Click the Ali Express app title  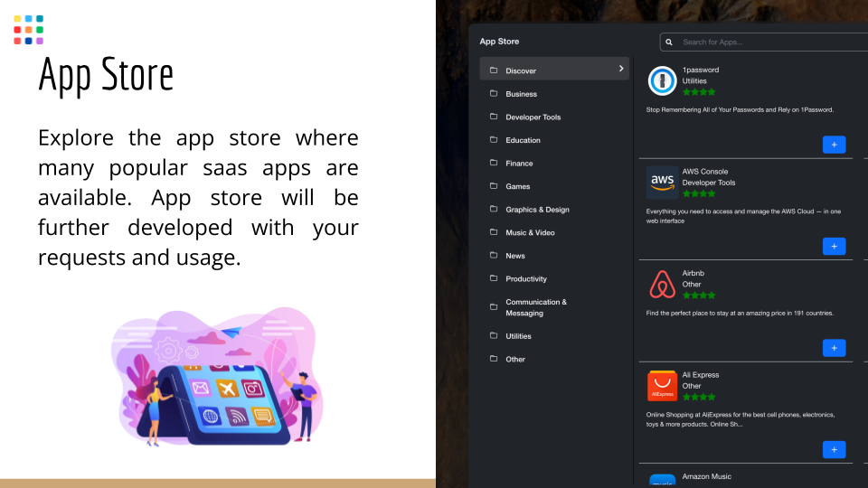pos(700,375)
